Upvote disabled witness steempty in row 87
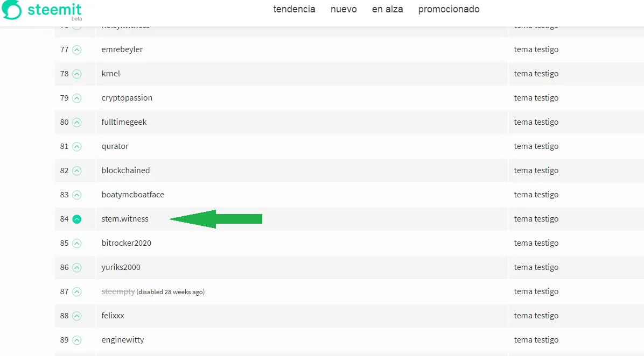This screenshot has width=644, height=356. pyautogui.click(x=77, y=292)
